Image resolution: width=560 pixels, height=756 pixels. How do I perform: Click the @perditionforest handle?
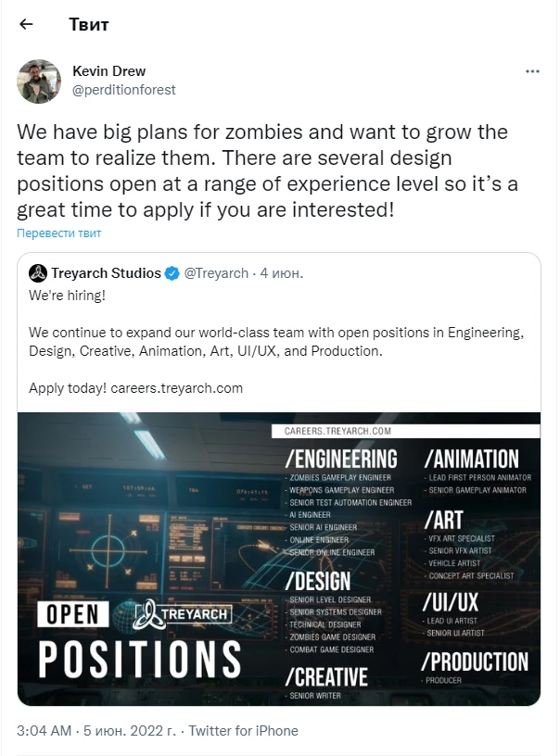coord(124,90)
